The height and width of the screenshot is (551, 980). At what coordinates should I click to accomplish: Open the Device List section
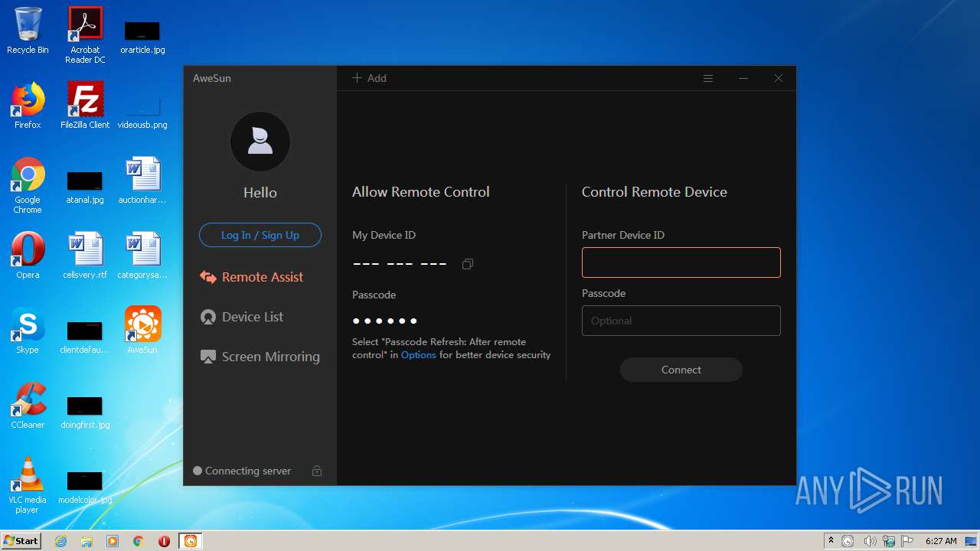click(241, 317)
